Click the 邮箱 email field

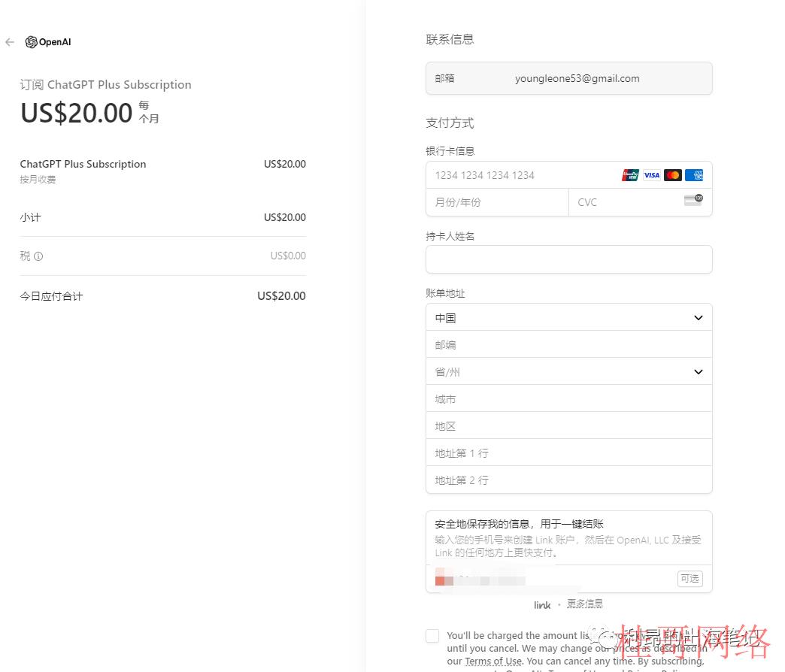[568, 78]
